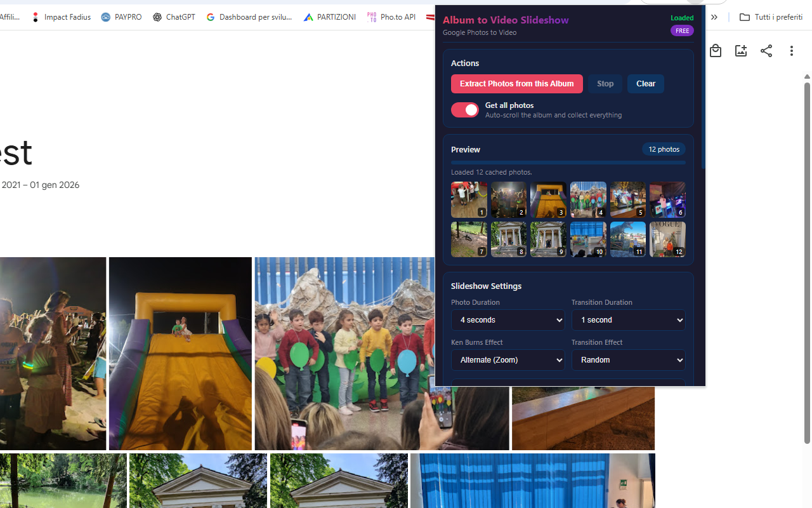Open the Ken Burns Effect dropdown
The height and width of the screenshot is (508, 812).
pos(507,360)
